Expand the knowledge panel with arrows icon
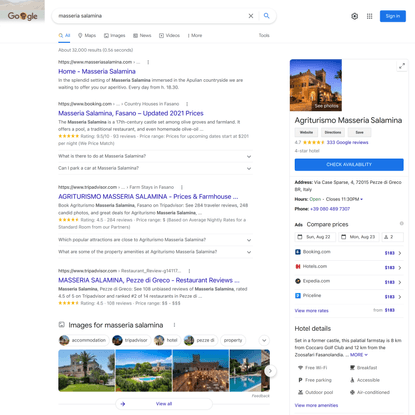Screen dimensions: 415x415 coord(402,66)
